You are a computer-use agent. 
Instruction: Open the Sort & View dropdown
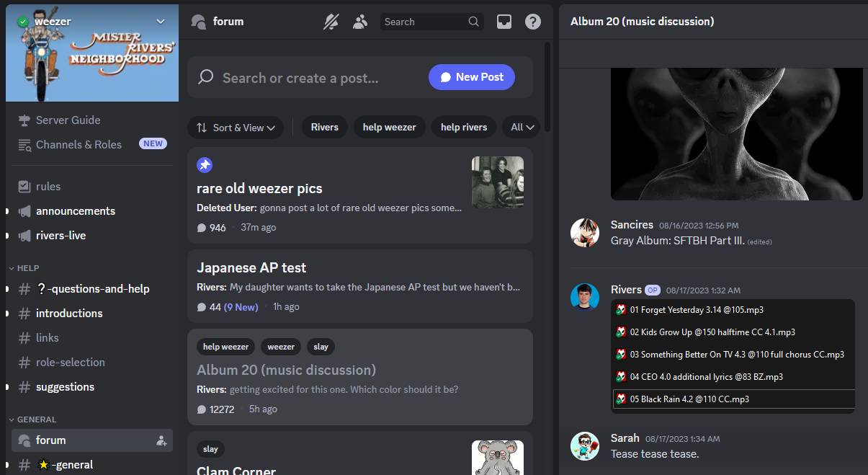(236, 128)
